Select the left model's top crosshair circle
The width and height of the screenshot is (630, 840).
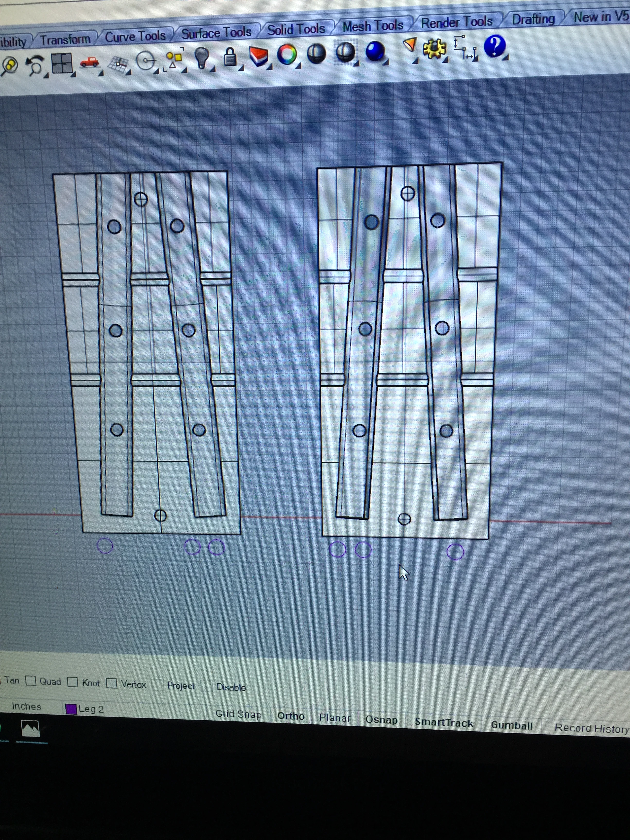(141, 199)
